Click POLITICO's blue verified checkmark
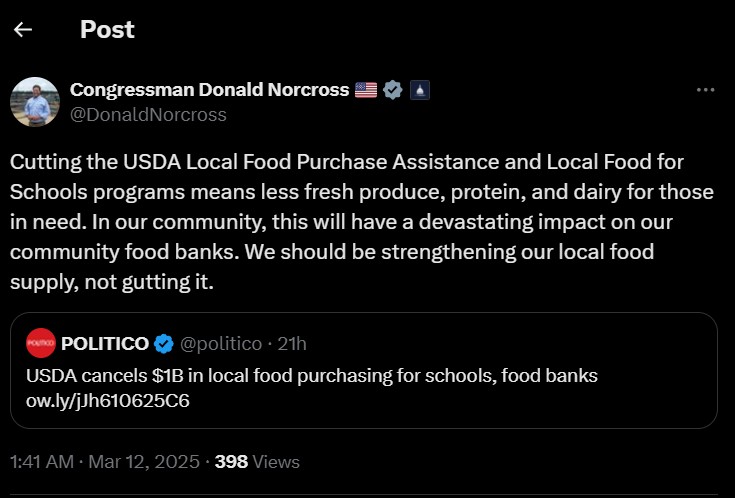Image resolution: width=735 pixels, height=498 pixels. (x=165, y=344)
